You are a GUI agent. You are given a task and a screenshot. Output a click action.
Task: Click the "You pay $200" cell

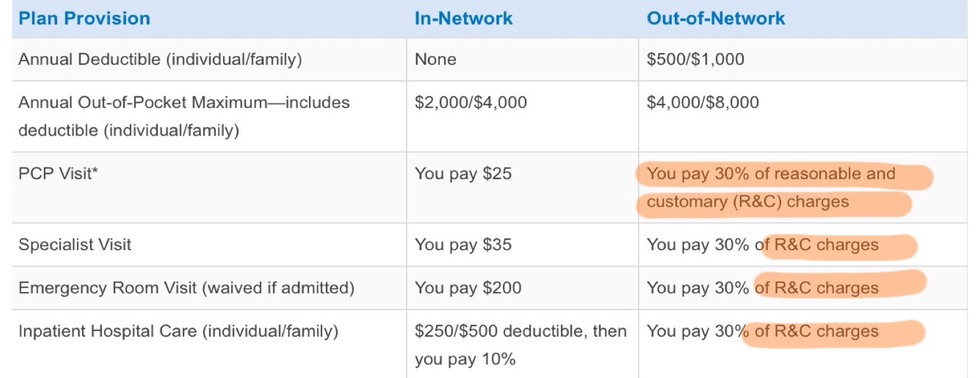468,288
